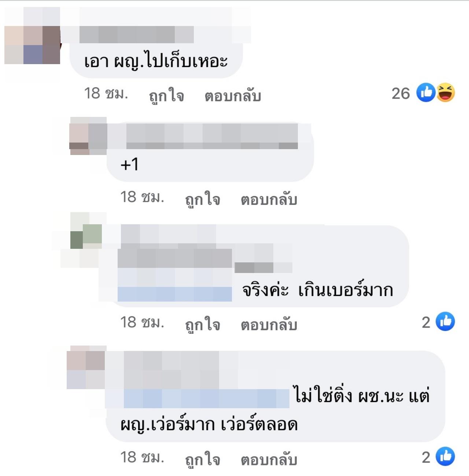The image size is (469, 476).
Task: Open reaction count 26 on first comment
Action: 400,93
